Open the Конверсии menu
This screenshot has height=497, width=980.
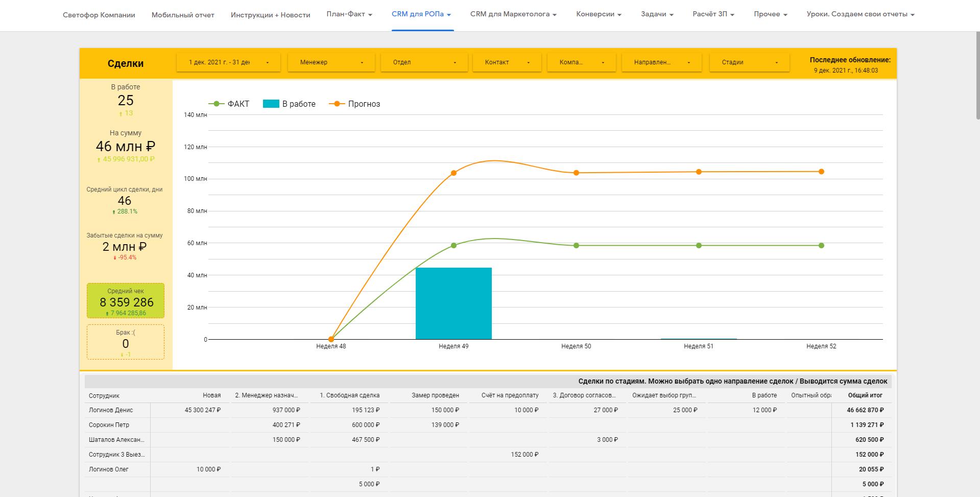[599, 14]
